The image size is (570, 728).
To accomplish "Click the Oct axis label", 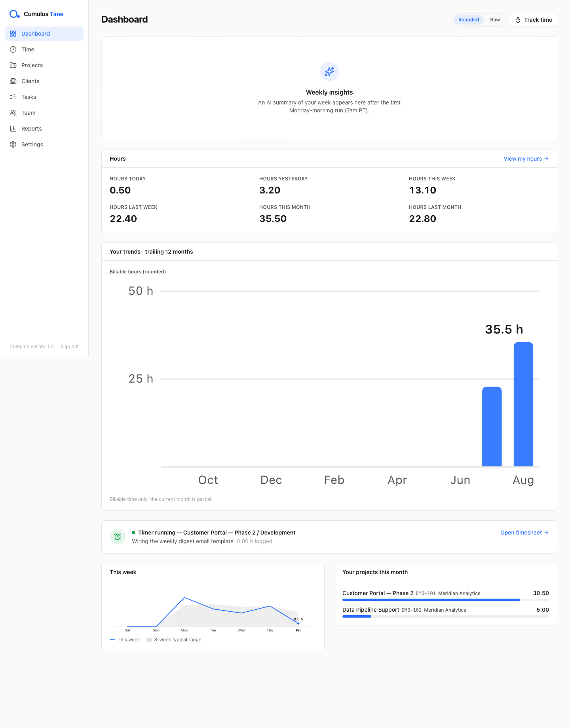I will coord(208,480).
